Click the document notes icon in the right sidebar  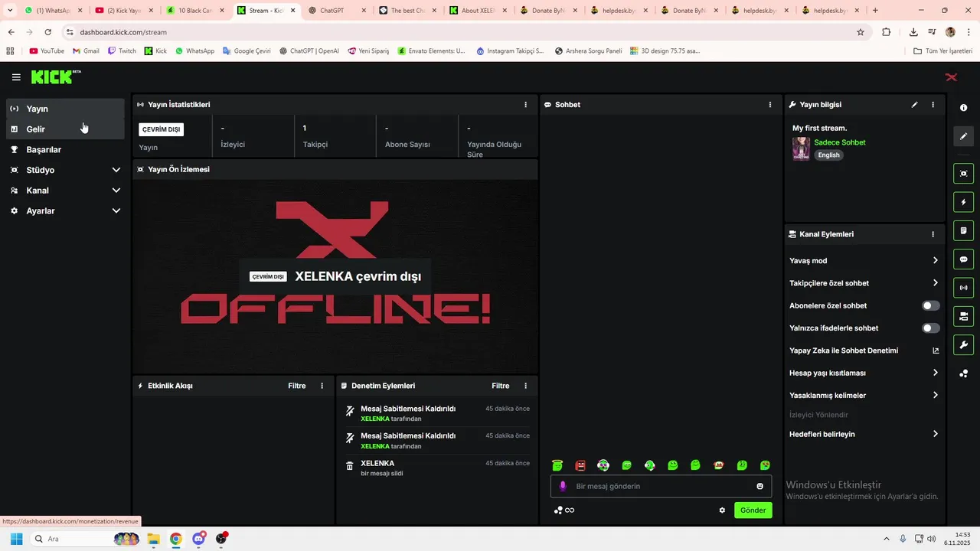pyautogui.click(x=963, y=230)
